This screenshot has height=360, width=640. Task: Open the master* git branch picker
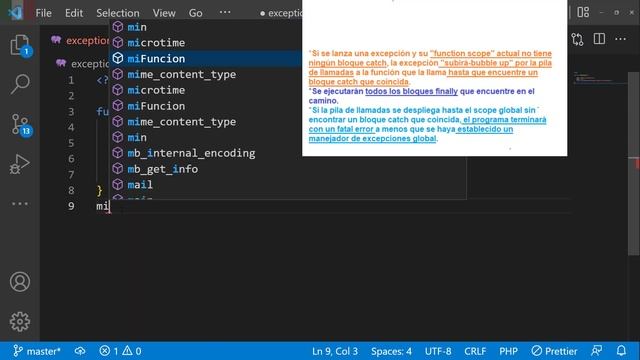tap(37, 351)
